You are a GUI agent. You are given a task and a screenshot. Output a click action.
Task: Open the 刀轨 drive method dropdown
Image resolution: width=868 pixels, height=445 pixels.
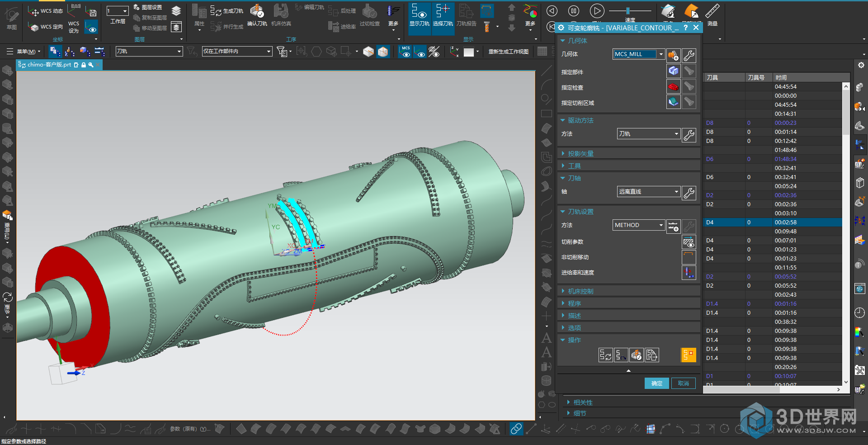pos(648,133)
